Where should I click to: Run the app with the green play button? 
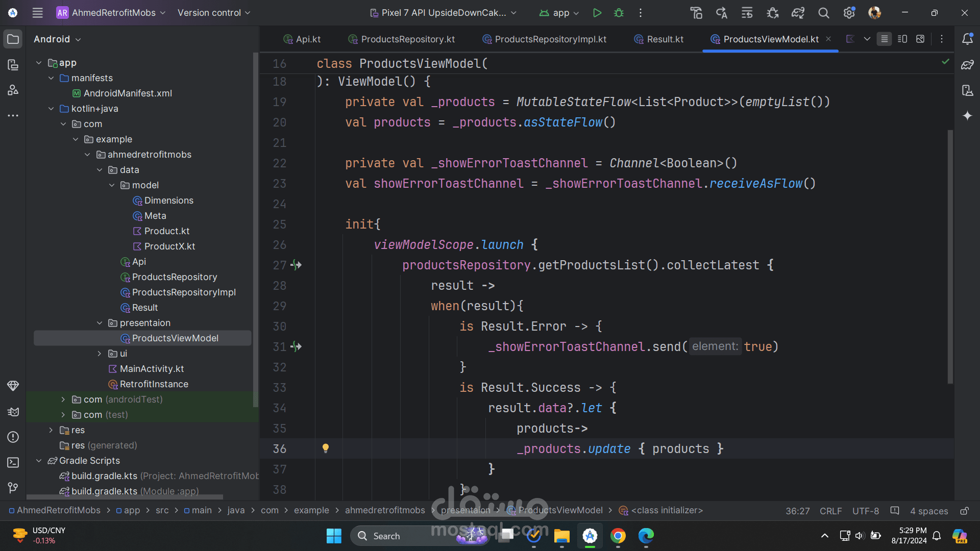(x=597, y=13)
